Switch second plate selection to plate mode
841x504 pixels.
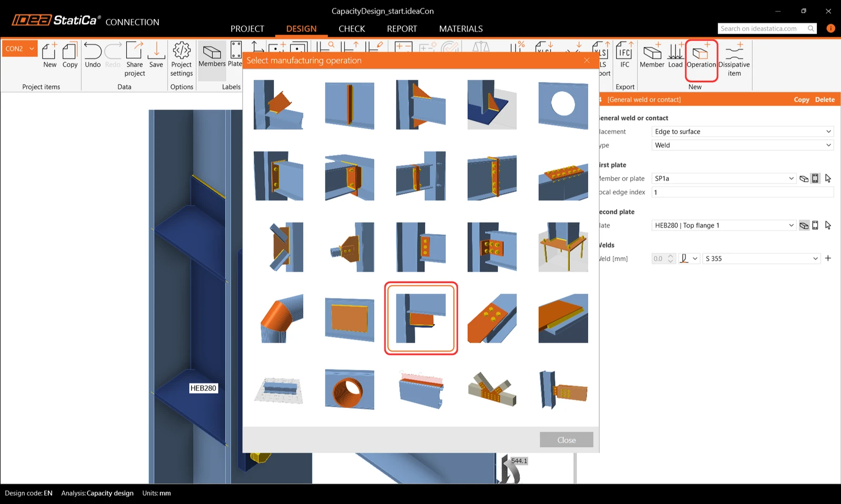point(815,225)
